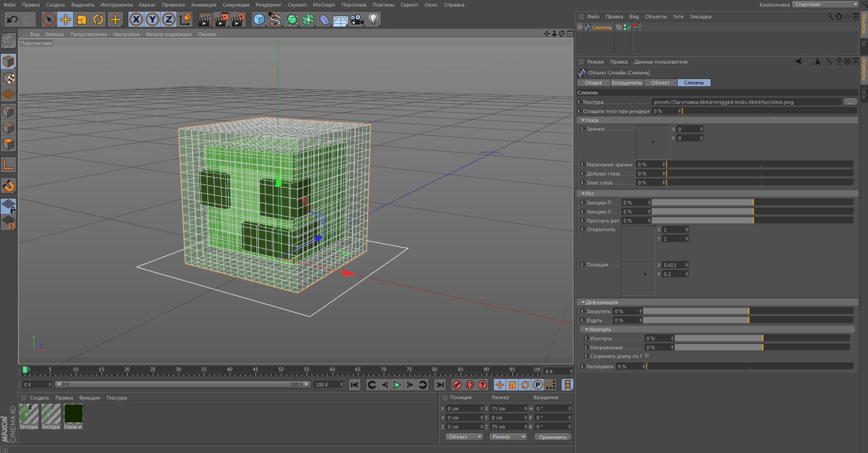Go to end of timeline

(439, 385)
